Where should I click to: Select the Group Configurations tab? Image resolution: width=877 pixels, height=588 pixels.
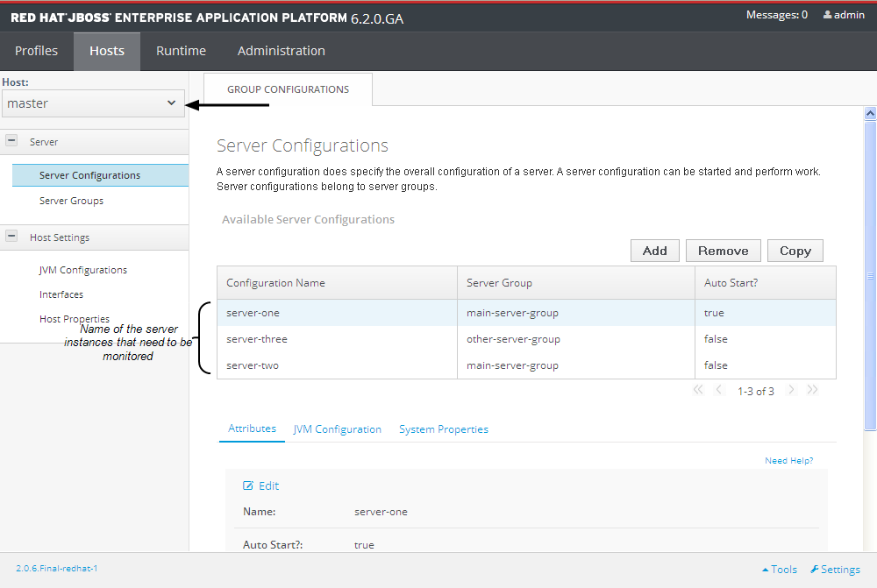[x=288, y=89]
